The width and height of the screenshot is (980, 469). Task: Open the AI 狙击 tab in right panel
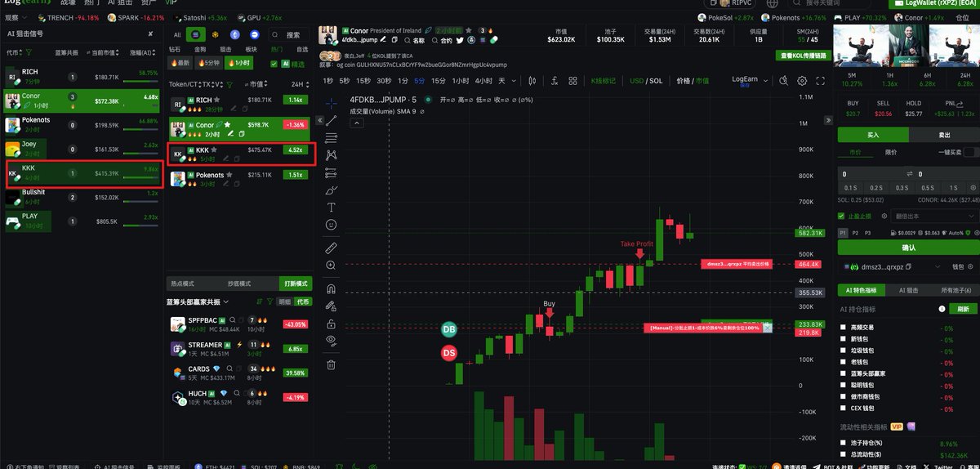tap(908, 290)
